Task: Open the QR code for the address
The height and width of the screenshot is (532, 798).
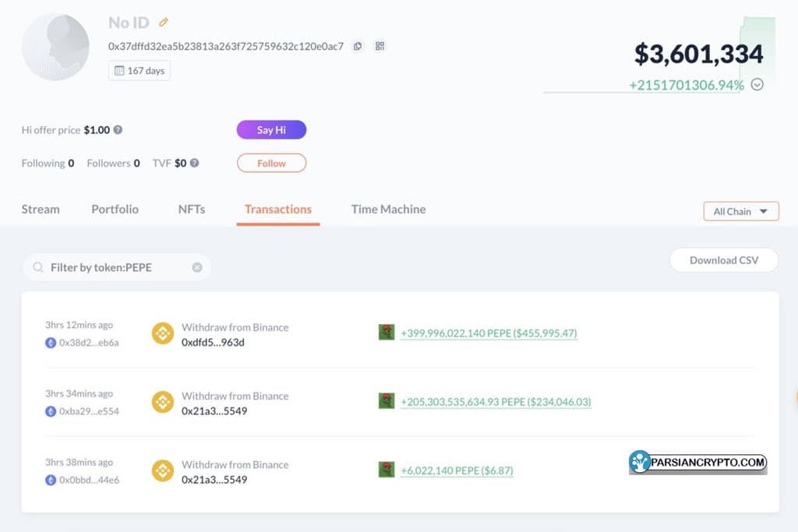Action: 380,46
